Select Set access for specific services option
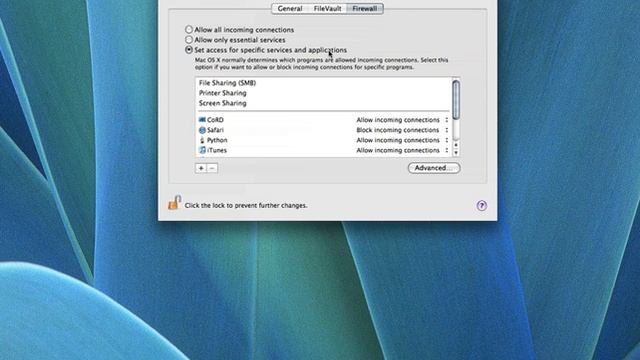Image resolution: width=640 pixels, height=360 pixels. pyautogui.click(x=189, y=50)
